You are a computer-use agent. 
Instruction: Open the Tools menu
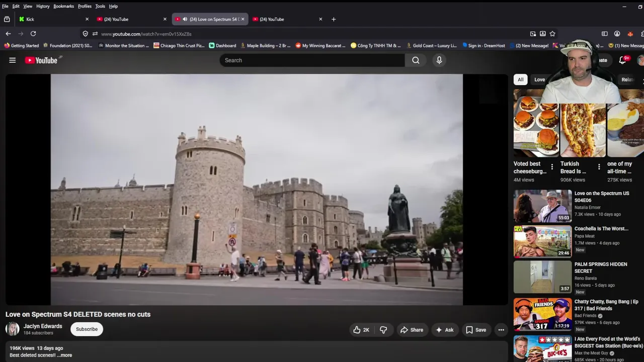click(100, 6)
